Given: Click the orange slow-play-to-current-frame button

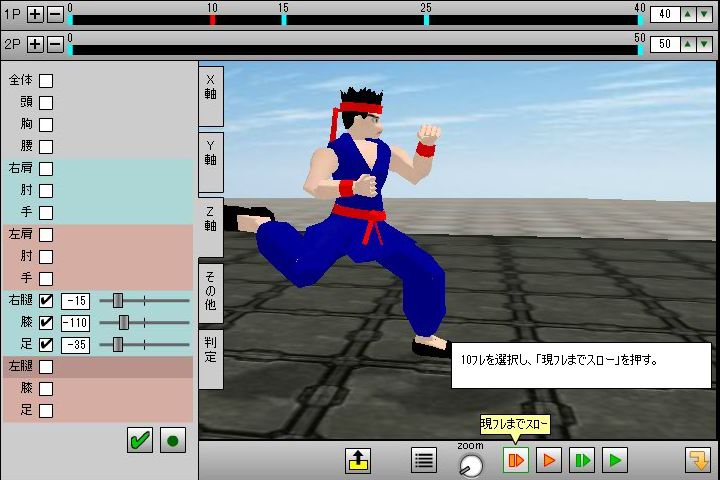Looking at the screenshot, I should (516, 460).
